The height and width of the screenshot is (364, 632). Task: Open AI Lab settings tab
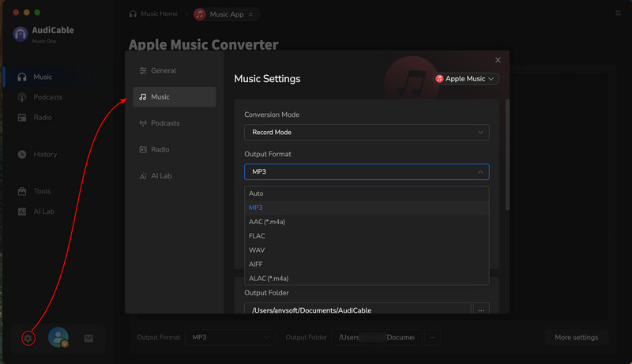point(174,176)
